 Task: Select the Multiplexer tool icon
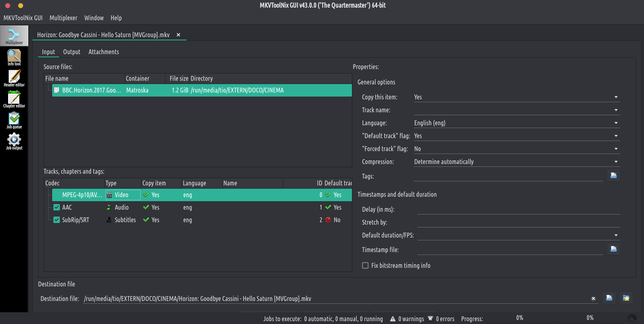(14, 36)
